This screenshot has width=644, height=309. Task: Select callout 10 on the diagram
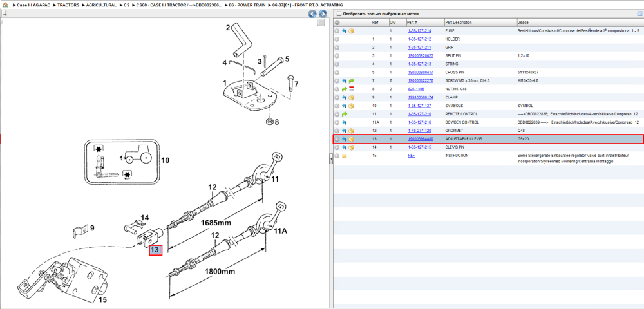(x=165, y=160)
